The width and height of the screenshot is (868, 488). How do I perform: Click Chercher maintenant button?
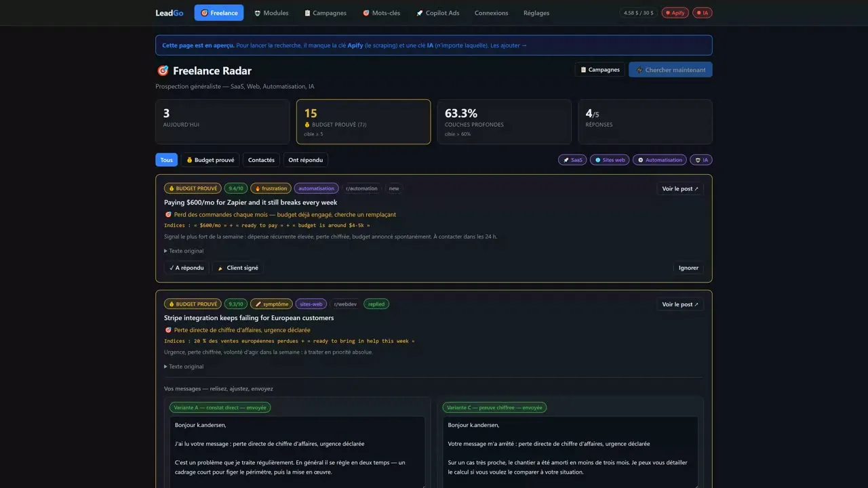click(x=671, y=70)
